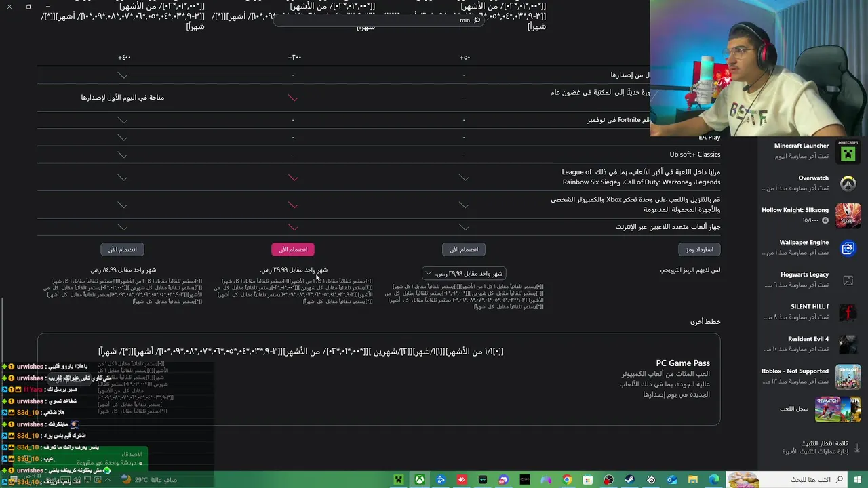Click the Xbox app taskbar icon
This screenshot has width=868, height=488.
point(420,480)
